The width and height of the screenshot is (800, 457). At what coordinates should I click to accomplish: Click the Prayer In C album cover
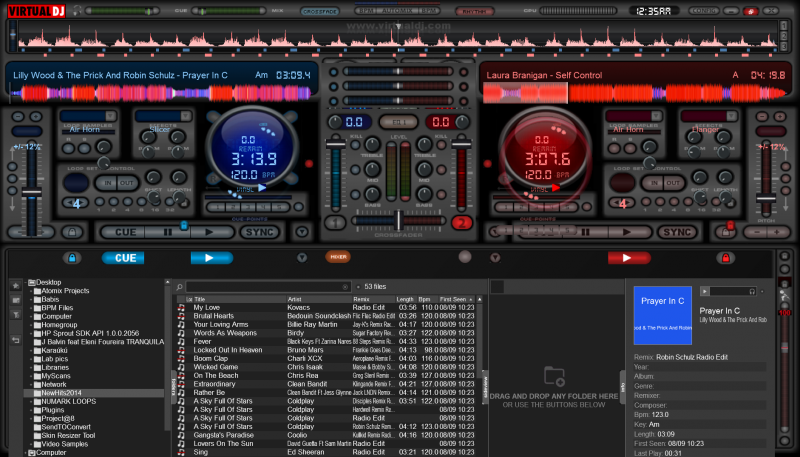coord(662,315)
